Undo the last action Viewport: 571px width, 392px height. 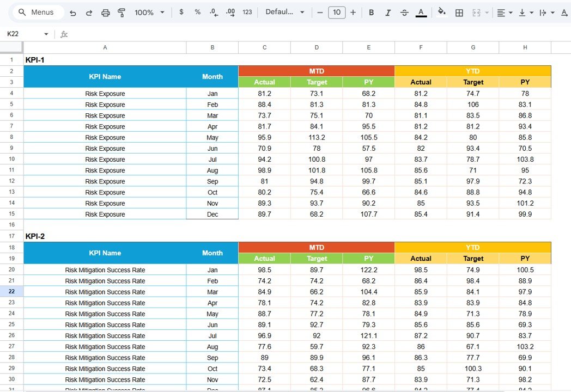point(73,12)
